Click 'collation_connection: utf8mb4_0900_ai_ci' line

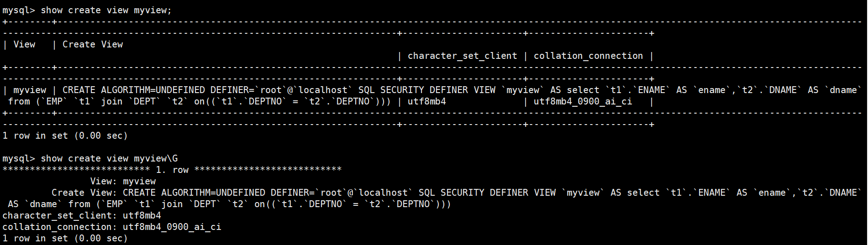pyautogui.click(x=112, y=227)
